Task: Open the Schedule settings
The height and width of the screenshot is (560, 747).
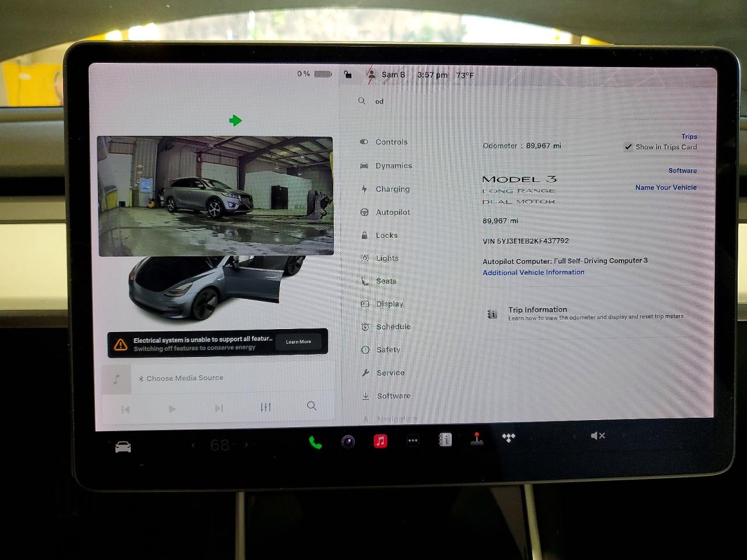Action: tap(386, 327)
